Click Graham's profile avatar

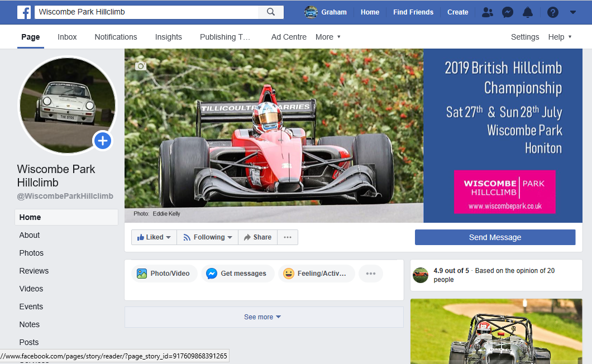click(x=311, y=12)
